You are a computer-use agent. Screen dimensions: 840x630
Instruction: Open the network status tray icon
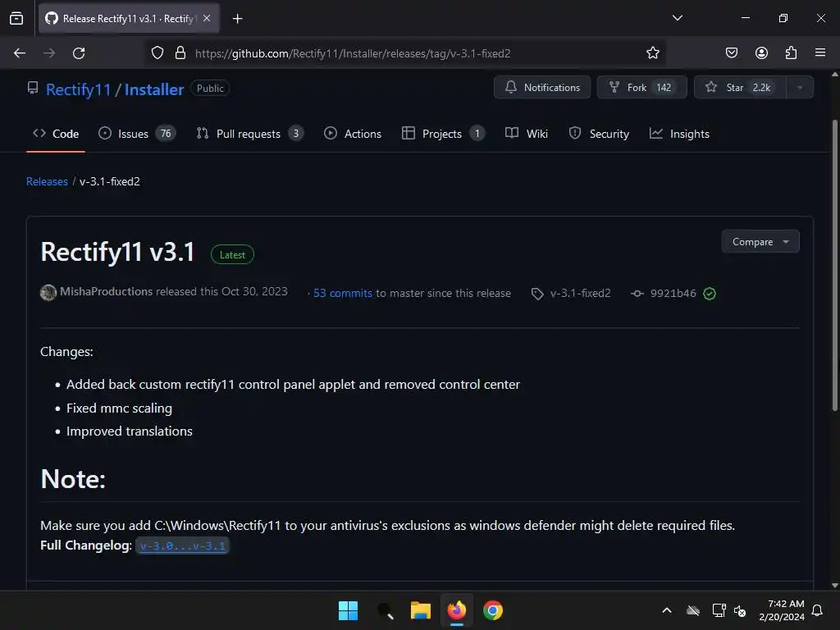click(719, 610)
